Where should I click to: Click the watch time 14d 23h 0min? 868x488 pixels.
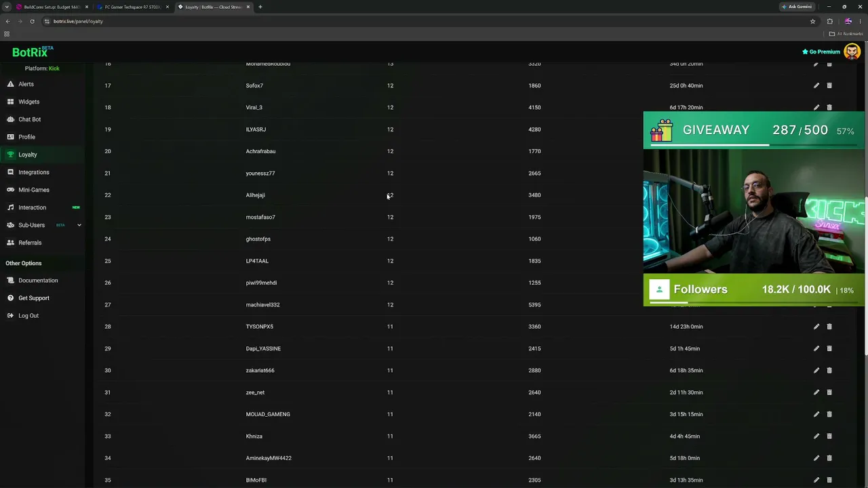click(x=686, y=327)
